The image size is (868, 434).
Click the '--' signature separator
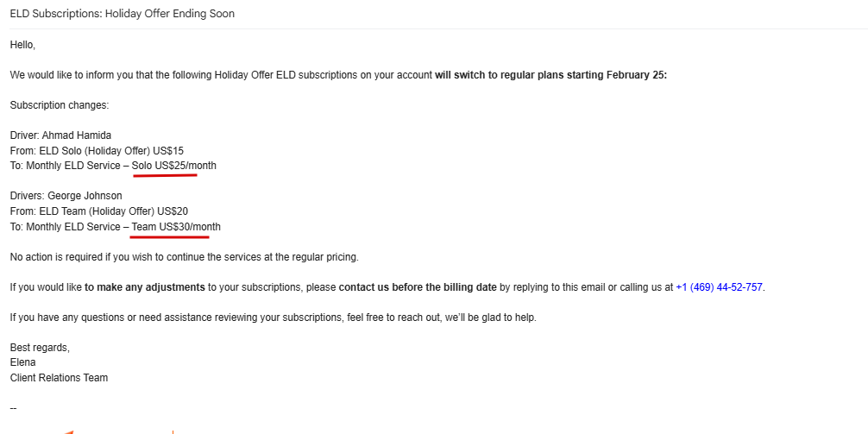pos(14,407)
